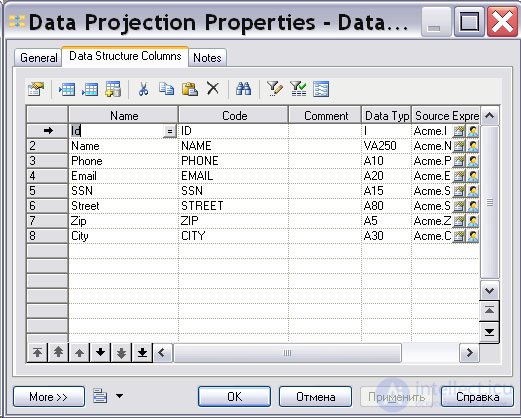Click the horizontal scrollbar left arrow
Image resolution: width=521 pixels, height=418 pixels.
(x=162, y=353)
